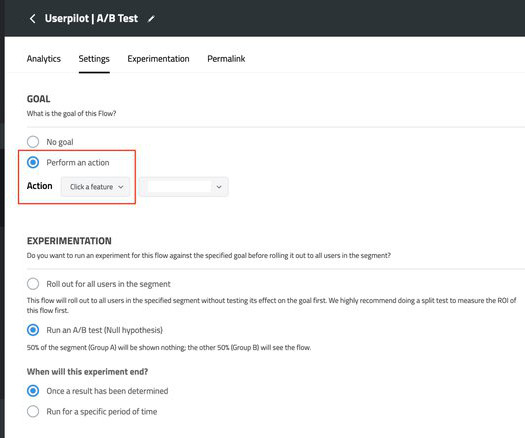Go back using the left arrow icon
The width and height of the screenshot is (525, 438).
(32, 18)
